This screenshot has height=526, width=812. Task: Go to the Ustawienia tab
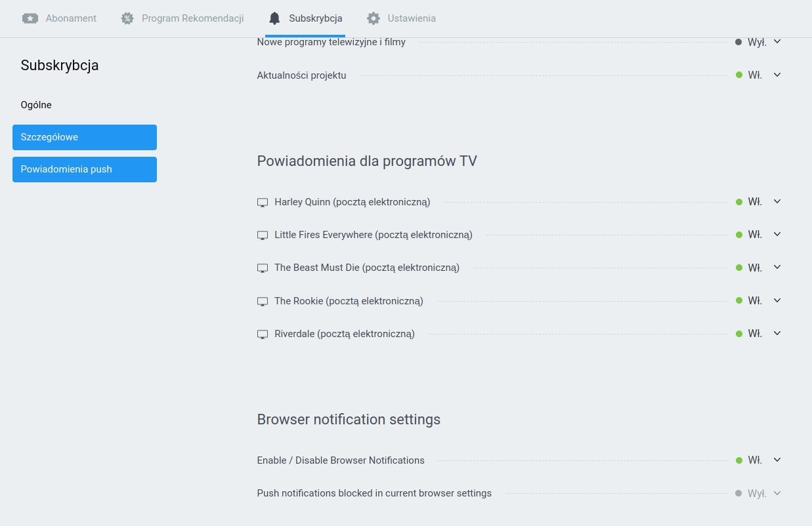coord(401,18)
